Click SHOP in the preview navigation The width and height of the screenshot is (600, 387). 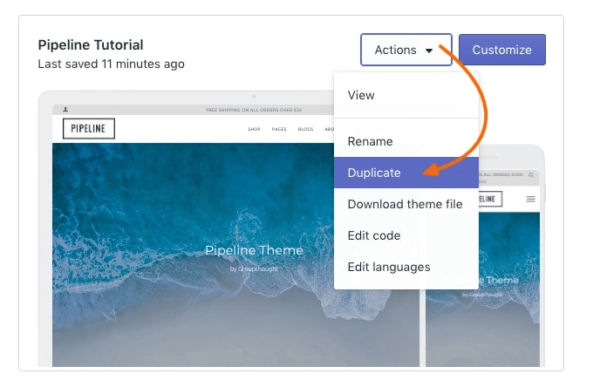tap(254, 129)
